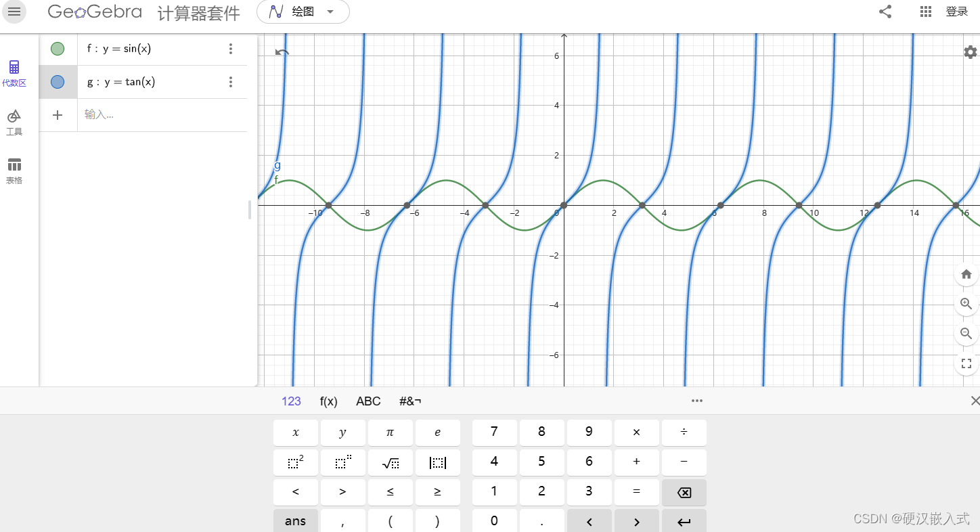Open graph settings gear icon

point(970,52)
